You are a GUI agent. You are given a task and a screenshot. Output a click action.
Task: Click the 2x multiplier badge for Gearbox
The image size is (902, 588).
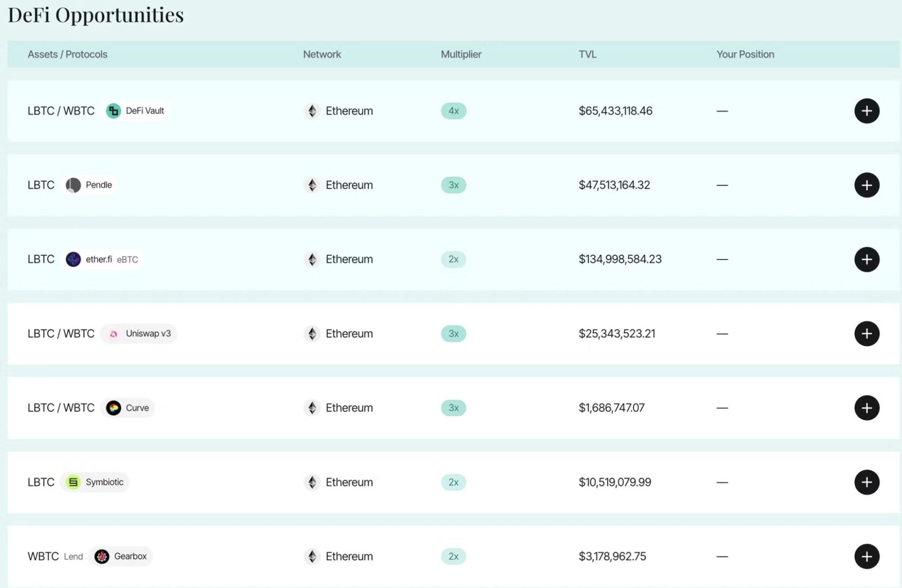(x=453, y=556)
